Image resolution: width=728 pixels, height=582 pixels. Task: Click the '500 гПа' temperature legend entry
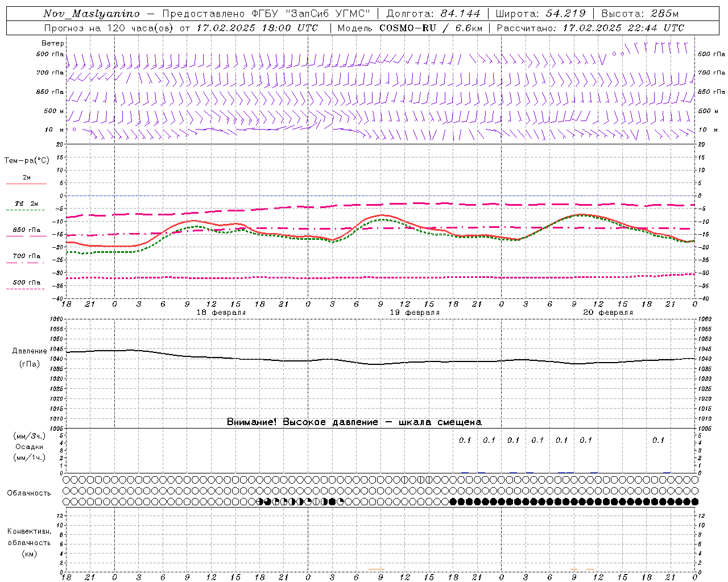[27, 282]
